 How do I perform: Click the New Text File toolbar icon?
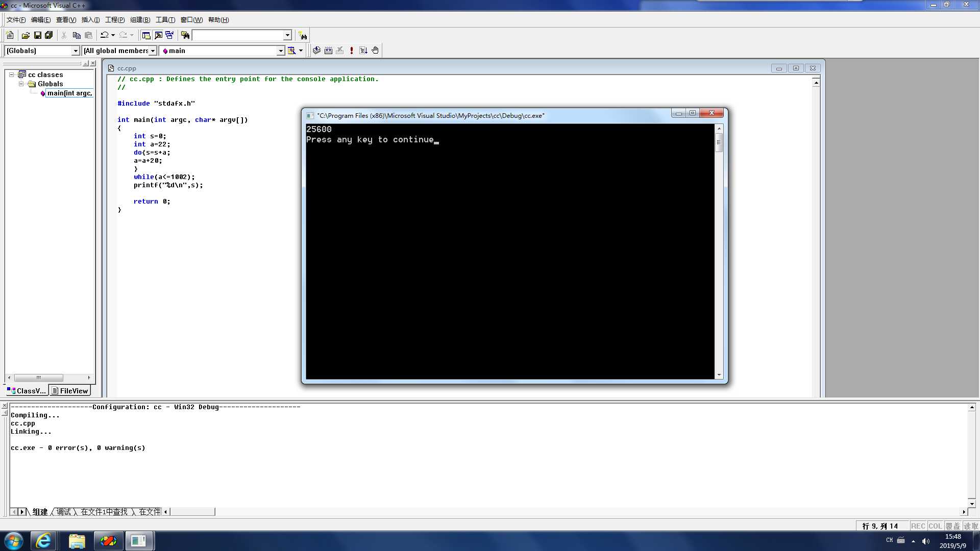(x=10, y=35)
